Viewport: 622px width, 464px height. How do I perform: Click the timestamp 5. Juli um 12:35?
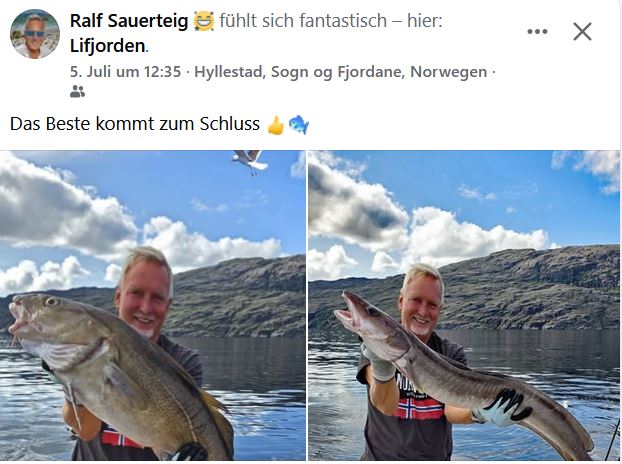pos(125,72)
